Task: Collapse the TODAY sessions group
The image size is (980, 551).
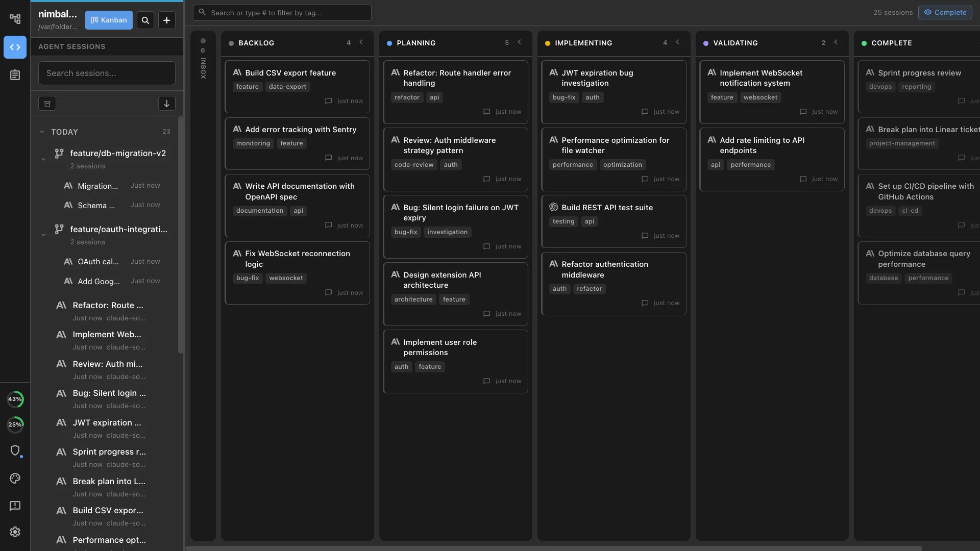Action: click(42, 132)
